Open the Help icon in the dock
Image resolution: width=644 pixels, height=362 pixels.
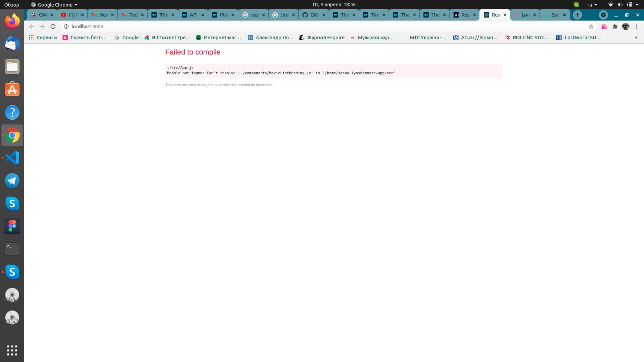click(x=12, y=113)
